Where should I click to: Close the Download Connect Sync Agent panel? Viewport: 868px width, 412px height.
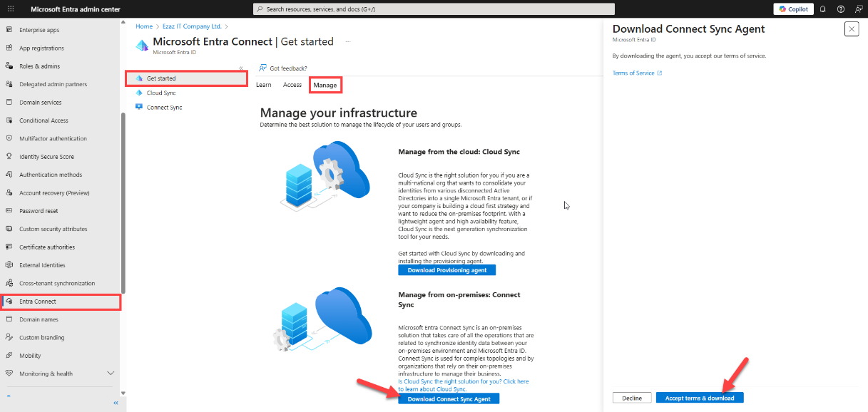[x=852, y=29]
